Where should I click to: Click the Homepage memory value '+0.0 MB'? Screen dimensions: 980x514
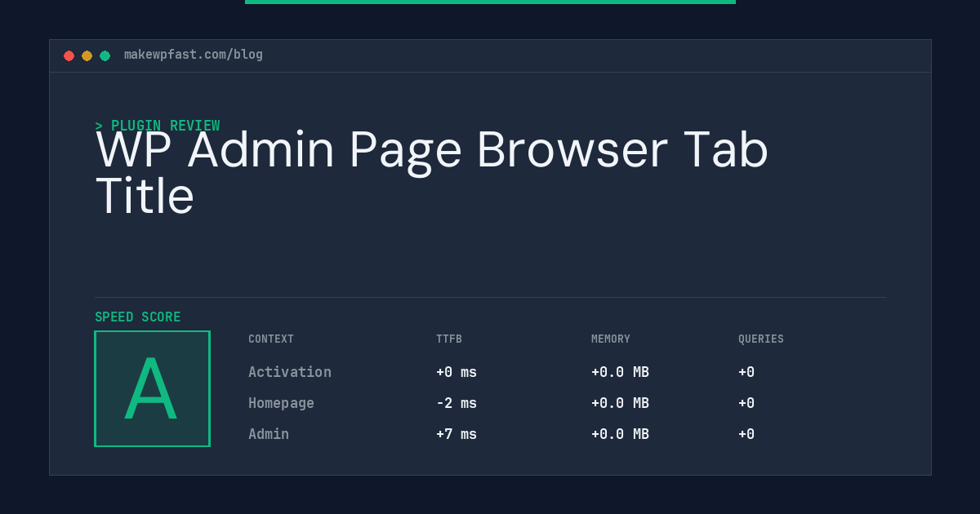tap(620, 403)
